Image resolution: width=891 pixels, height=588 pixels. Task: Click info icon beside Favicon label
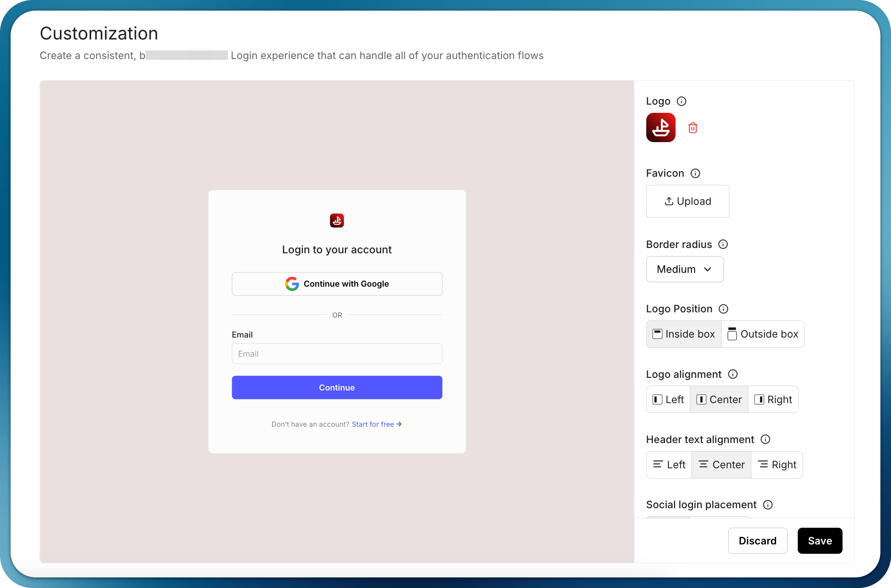(695, 173)
